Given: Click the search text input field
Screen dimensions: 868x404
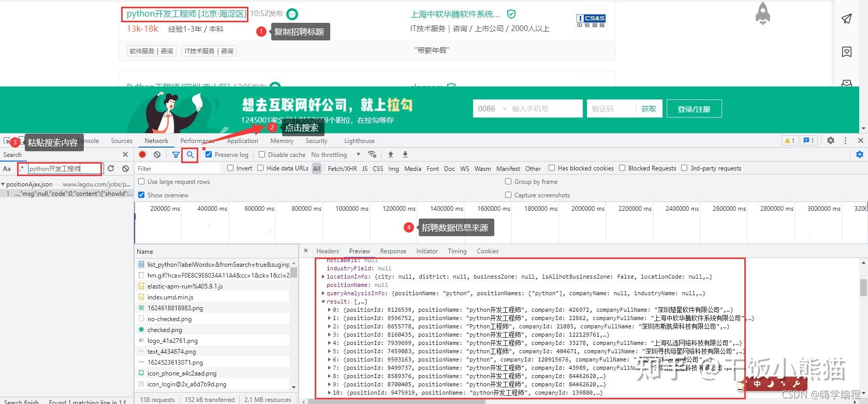Looking at the screenshot, I should click(64, 168).
